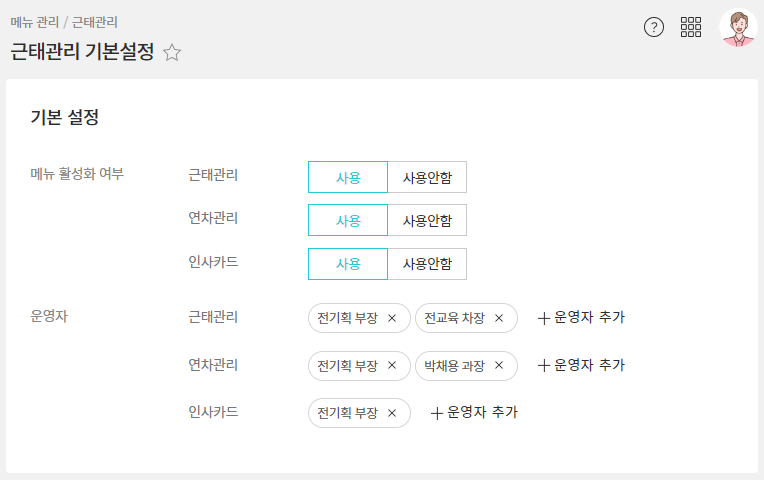764x480 pixels.
Task: Favorite this page with the star icon
Action: click(x=172, y=53)
